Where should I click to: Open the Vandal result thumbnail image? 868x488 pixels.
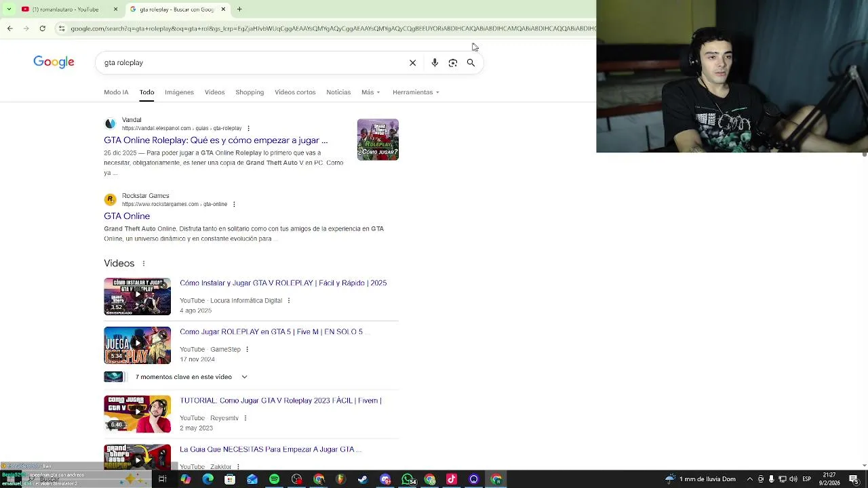pyautogui.click(x=378, y=140)
